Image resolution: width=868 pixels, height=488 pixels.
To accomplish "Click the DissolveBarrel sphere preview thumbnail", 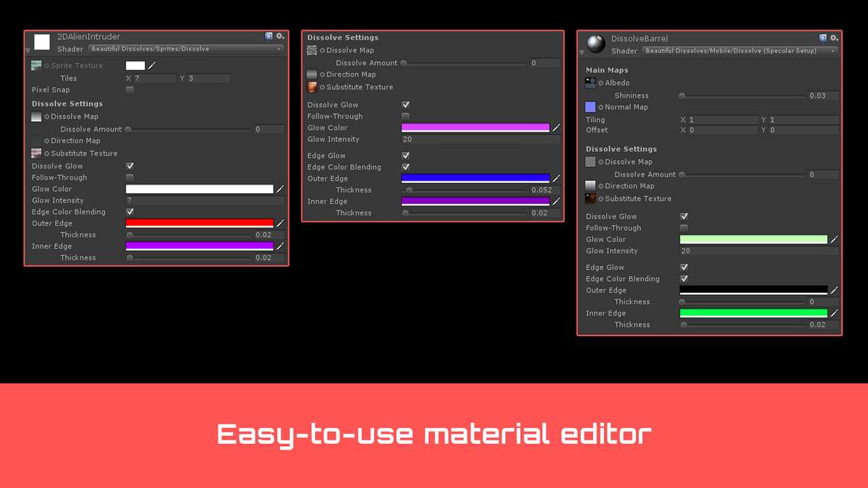I will (x=596, y=43).
